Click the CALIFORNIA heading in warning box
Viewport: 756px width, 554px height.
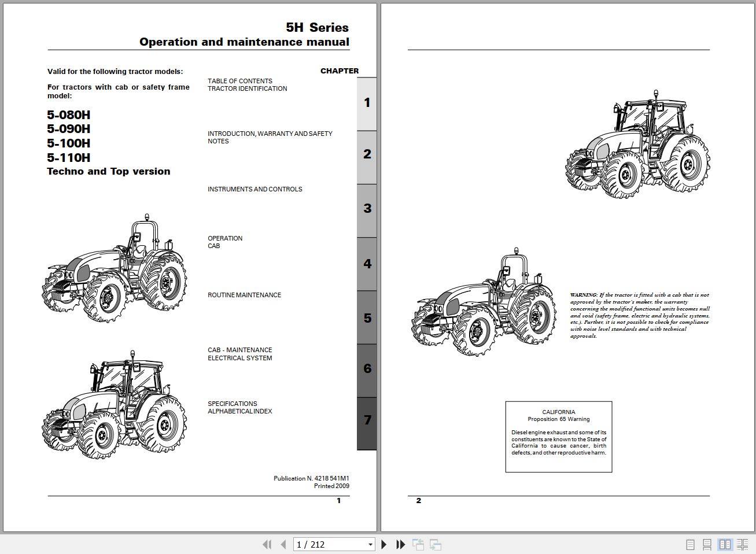559,412
